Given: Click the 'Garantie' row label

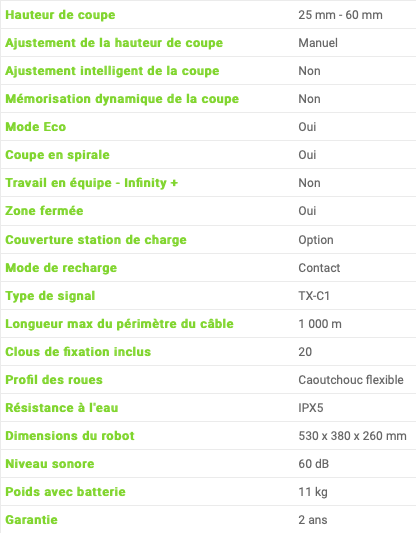Looking at the screenshot, I should click(31, 520).
